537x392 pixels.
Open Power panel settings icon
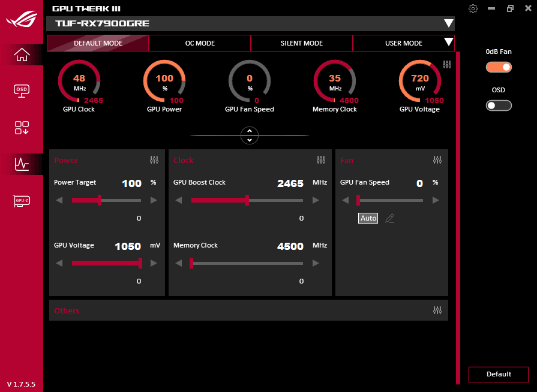click(x=154, y=160)
